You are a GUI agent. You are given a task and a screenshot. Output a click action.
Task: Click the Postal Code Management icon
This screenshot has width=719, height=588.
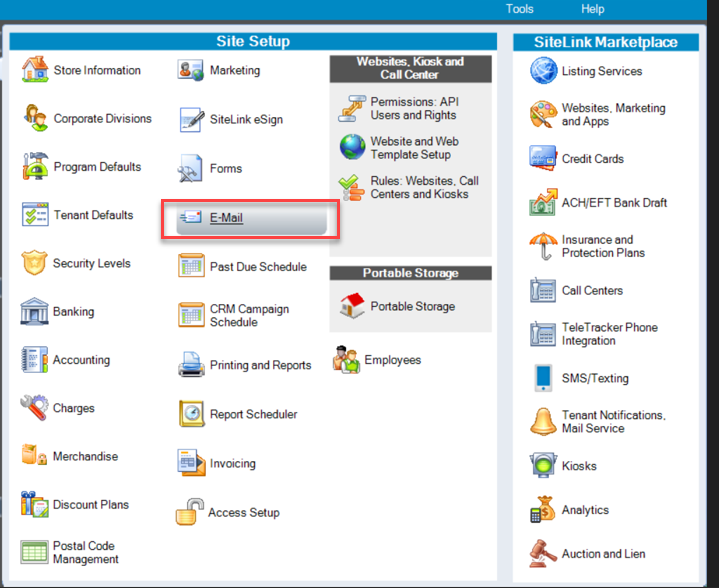pos(34,552)
